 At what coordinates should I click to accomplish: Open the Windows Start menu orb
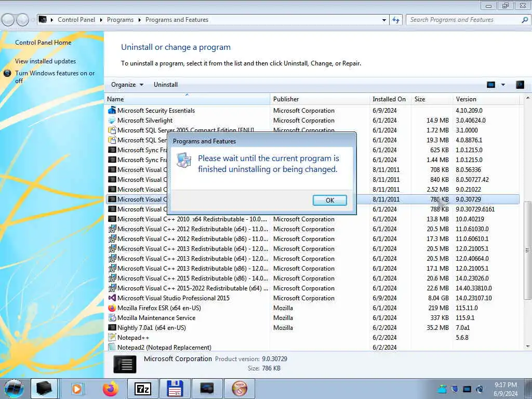click(14, 389)
